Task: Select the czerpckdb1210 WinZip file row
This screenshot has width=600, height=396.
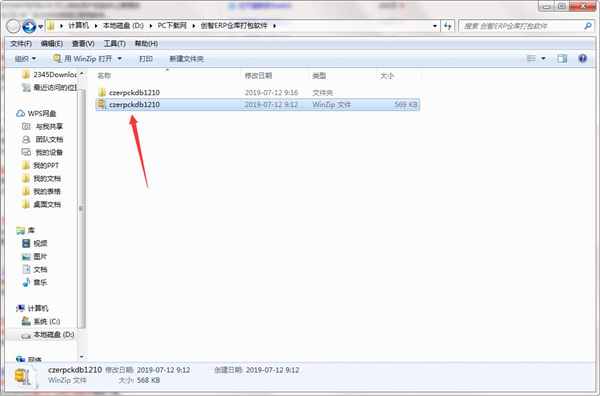Action: tap(258, 104)
